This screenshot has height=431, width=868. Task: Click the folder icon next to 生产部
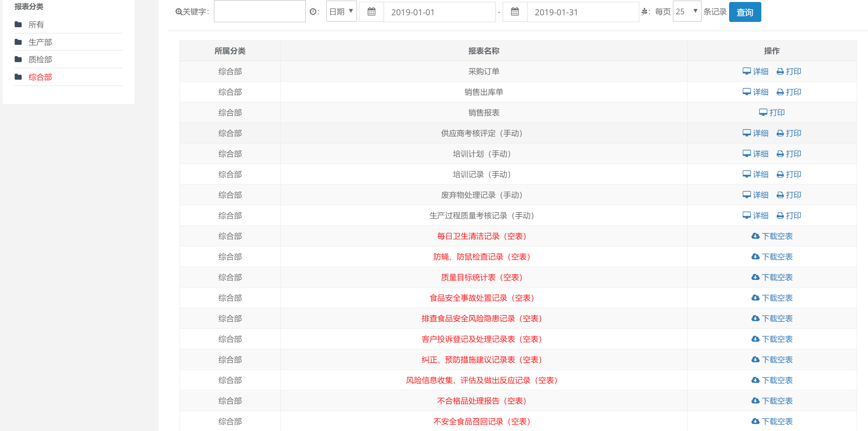[x=18, y=42]
